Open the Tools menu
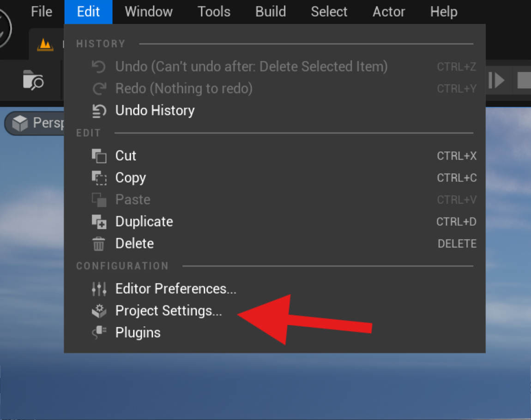 click(214, 12)
